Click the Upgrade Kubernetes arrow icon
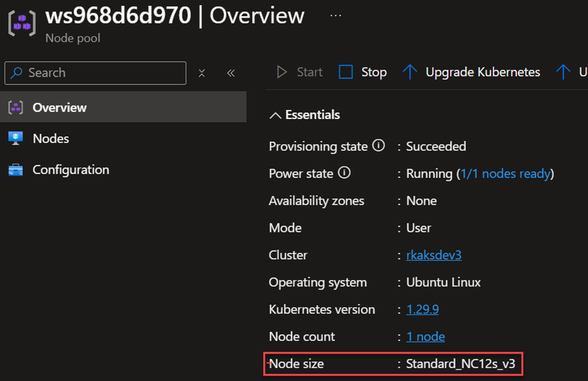The image size is (588, 381). click(410, 72)
